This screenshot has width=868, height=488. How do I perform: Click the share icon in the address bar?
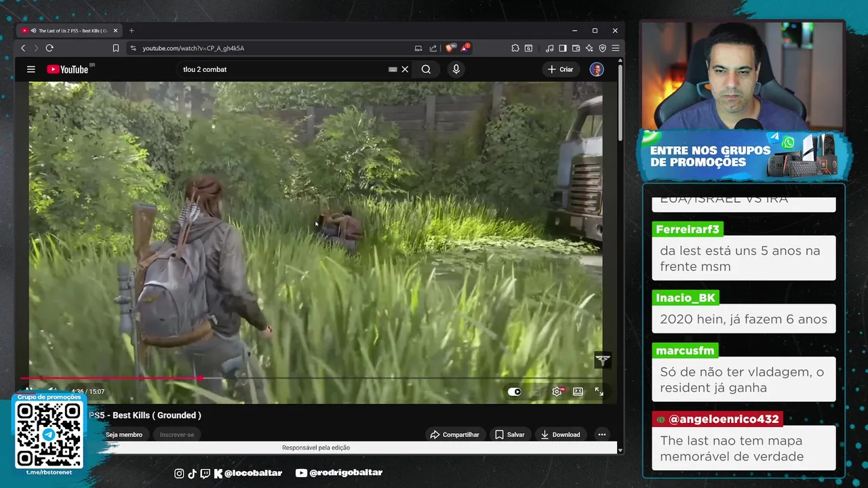[433, 48]
